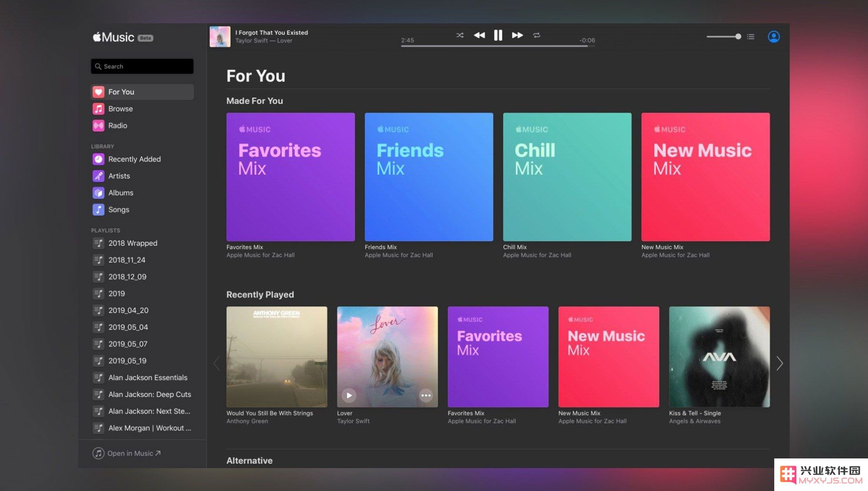Open the account profile icon
This screenshot has width=868, height=491.
(773, 36)
